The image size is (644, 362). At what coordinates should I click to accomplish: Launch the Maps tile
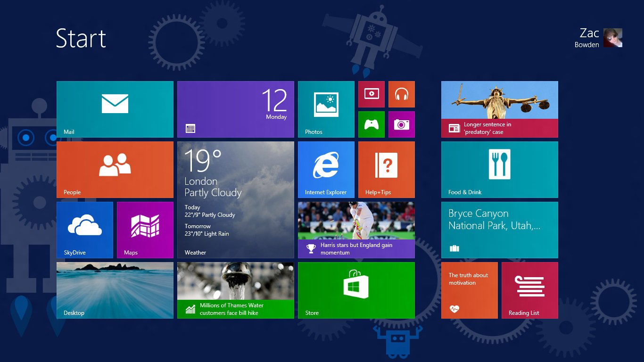[145, 230]
